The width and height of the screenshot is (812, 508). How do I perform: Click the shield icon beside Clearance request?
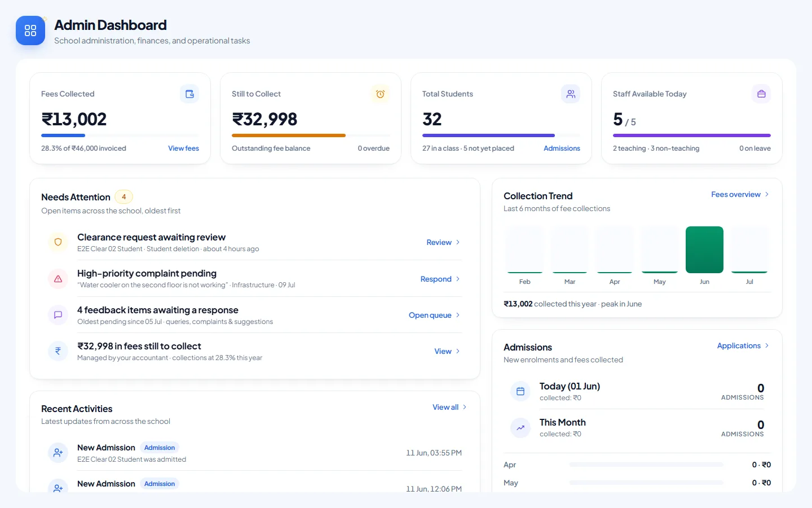tap(58, 242)
